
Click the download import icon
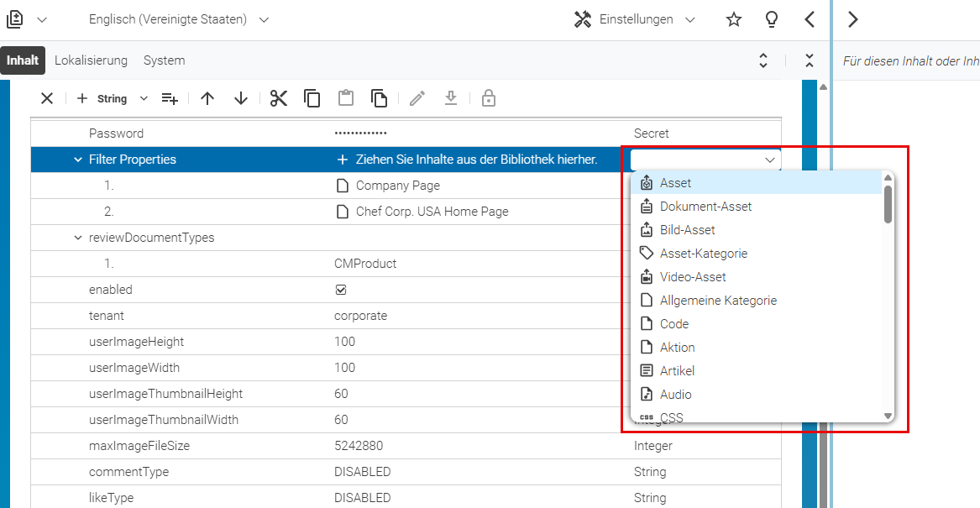(x=451, y=97)
